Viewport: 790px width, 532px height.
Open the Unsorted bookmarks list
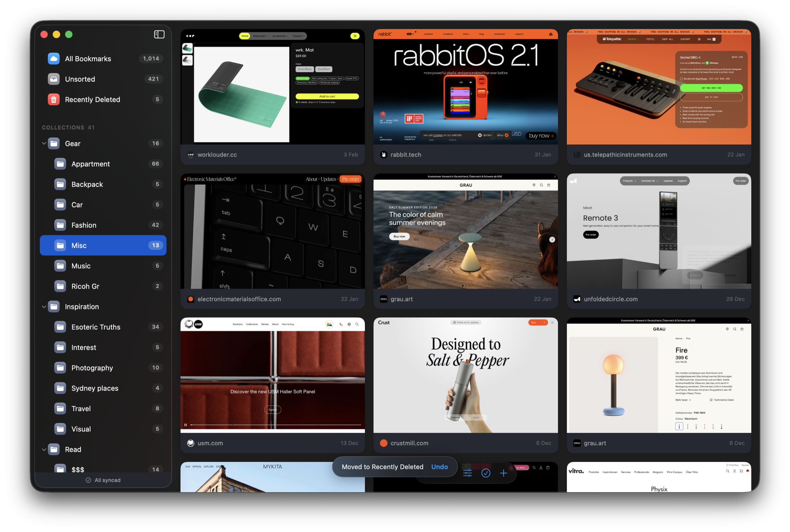pyautogui.click(x=103, y=79)
